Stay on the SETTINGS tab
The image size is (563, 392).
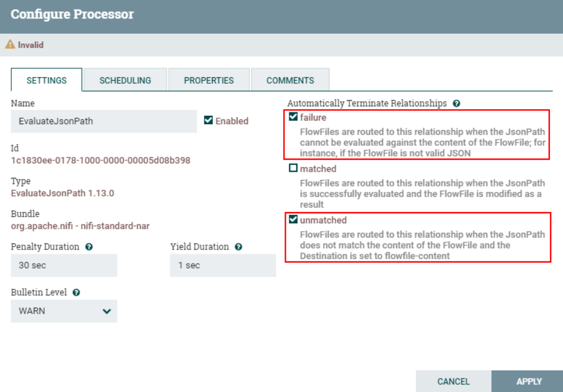pyautogui.click(x=47, y=80)
